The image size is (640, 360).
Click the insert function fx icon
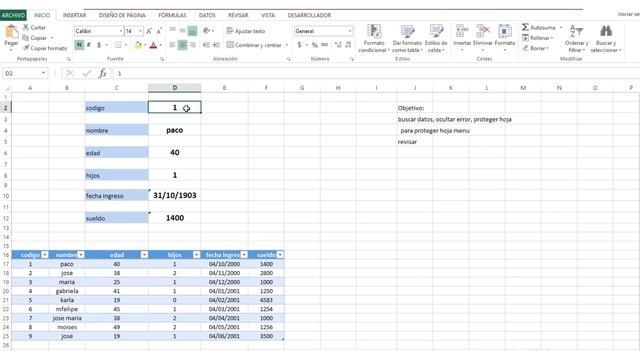pyautogui.click(x=102, y=73)
